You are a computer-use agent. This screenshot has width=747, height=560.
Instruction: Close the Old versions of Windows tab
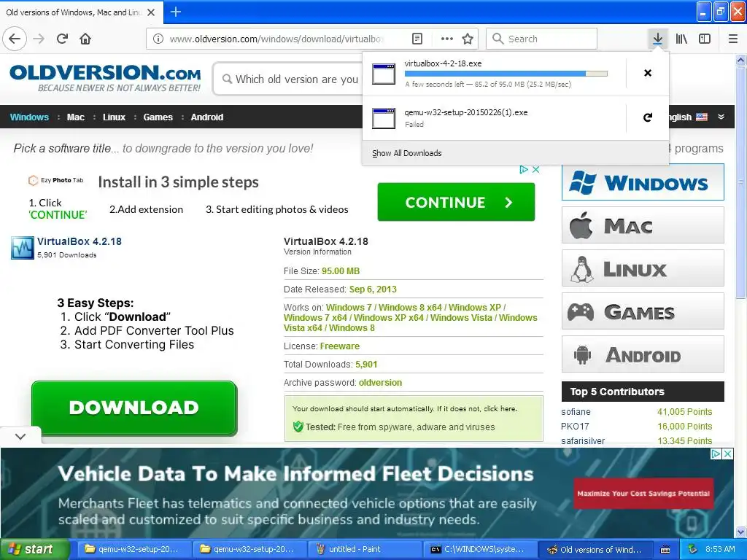tap(151, 12)
